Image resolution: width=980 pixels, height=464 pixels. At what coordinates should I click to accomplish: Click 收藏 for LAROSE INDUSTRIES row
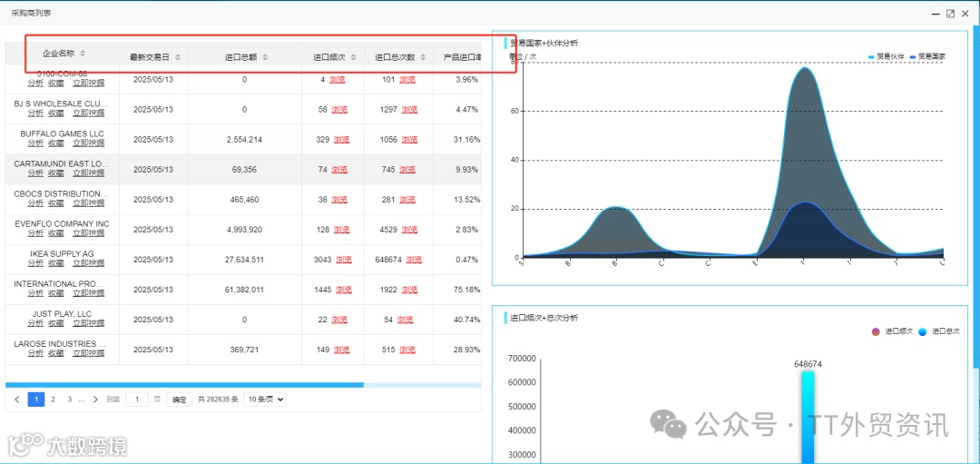56,352
